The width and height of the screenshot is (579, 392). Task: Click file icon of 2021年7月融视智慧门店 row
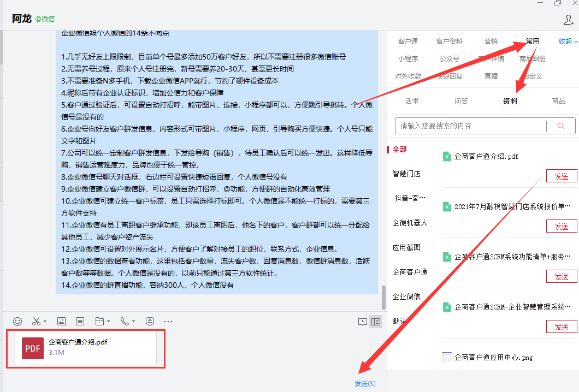(x=447, y=207)
